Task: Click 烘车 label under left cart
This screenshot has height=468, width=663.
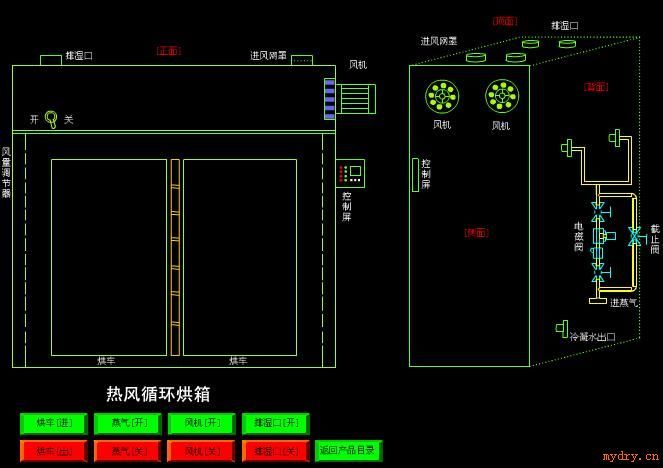Action: coord(106,361)
